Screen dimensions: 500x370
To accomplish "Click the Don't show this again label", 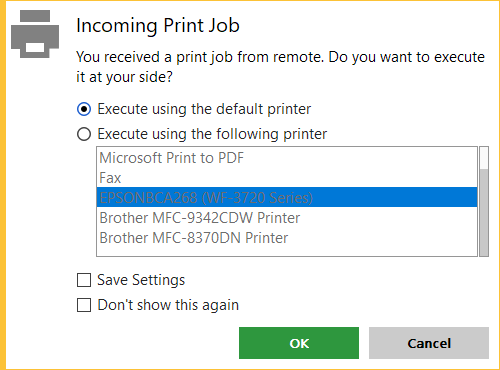I will 168,305.
